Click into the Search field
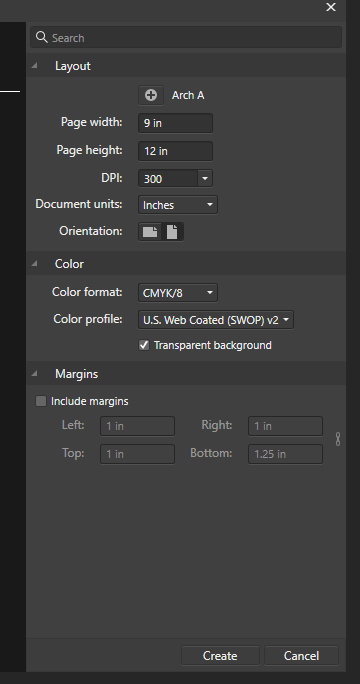 tap(186, 38)
